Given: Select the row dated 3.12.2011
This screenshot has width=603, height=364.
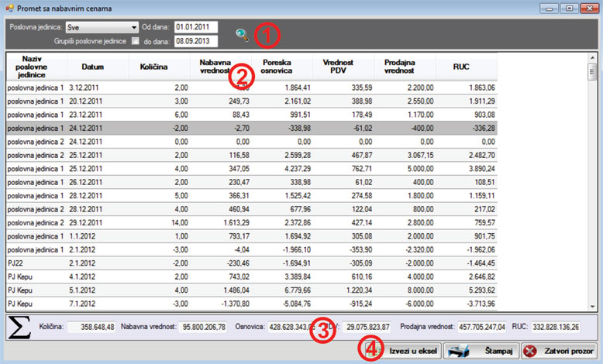Looking at the screenshot, I should (x=251, y=88).
